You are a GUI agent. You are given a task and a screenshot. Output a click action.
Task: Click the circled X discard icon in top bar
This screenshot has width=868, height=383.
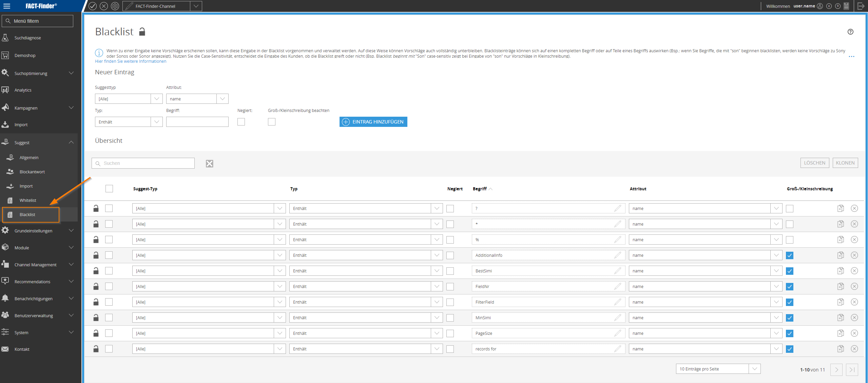coord(104,6)
